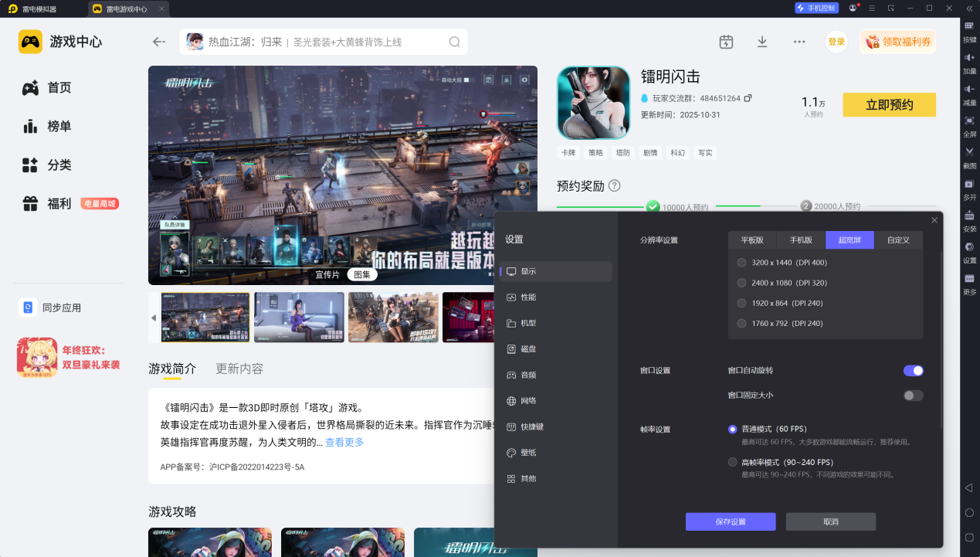This screenshot has width=980, height=557.
Task: Click the 保存设置 button
Action: [730, 521]
